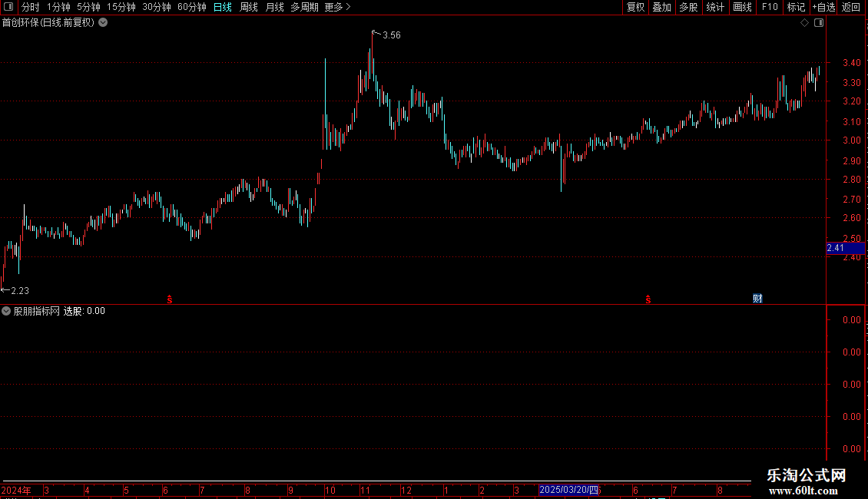Switch to 周线 weekly chart
The width and height of the screenshot is (868, 499).
[249, 7]
